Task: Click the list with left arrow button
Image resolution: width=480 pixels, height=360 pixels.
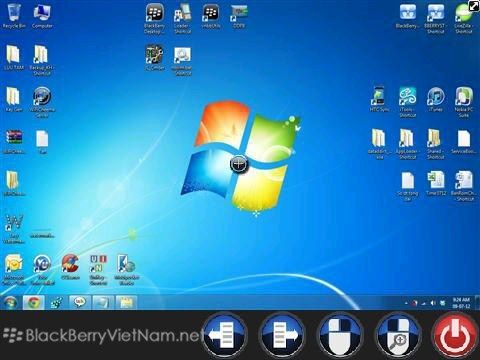Action: 225,335
